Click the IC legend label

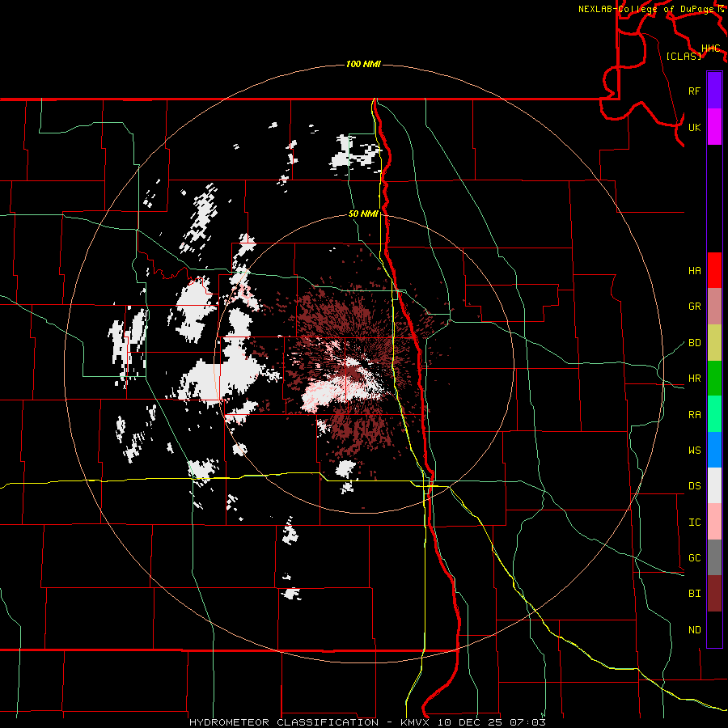click(694, 522)
